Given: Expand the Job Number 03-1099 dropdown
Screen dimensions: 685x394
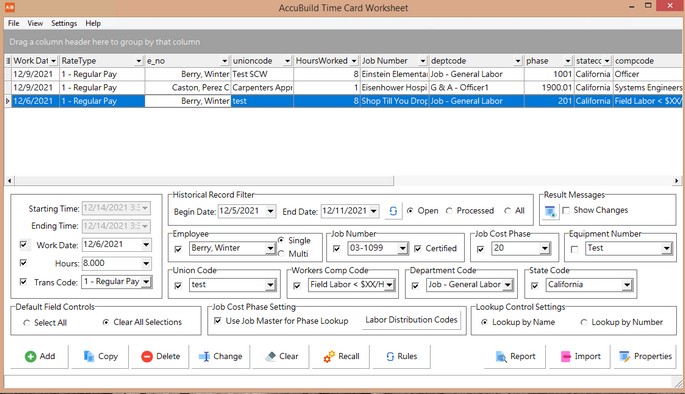Looking at the screenshot, I should point(402,249).
